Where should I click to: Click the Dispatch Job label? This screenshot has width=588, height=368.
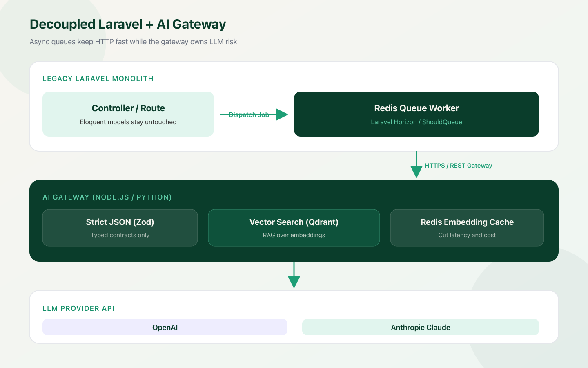tap(249, 114)
